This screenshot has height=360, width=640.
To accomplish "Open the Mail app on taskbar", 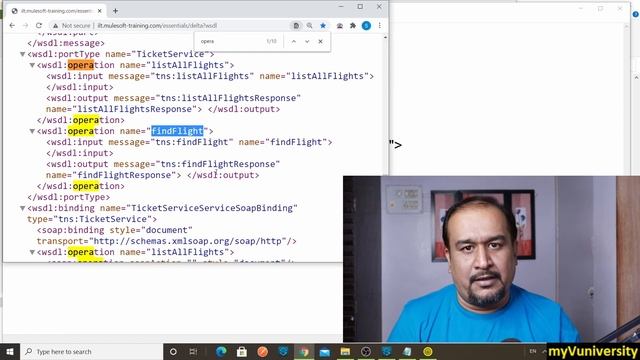I will click(x=324, y=351).
